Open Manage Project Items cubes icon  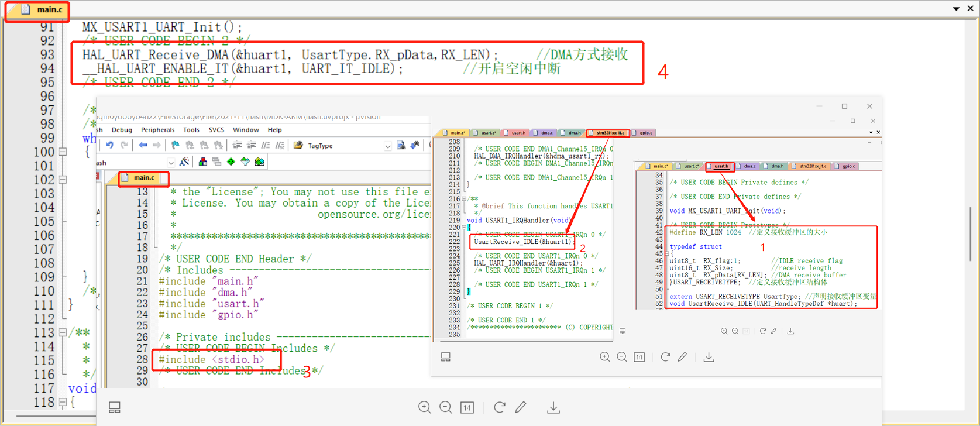tap(202, 162)
